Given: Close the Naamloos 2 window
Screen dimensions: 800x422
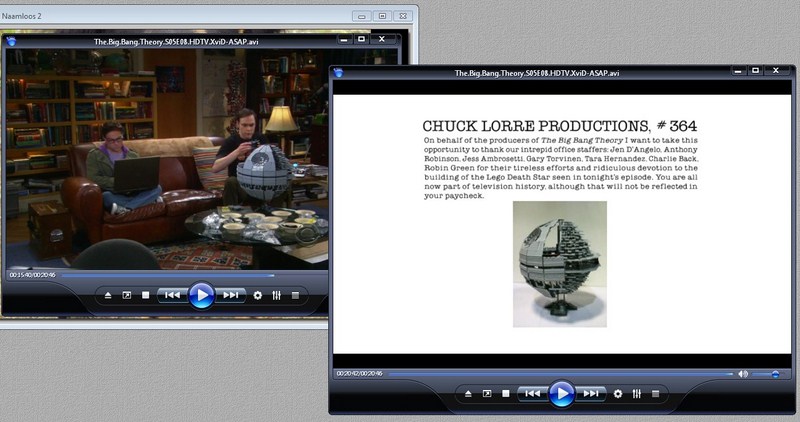Looking at the screenshot, I should 403,16.
